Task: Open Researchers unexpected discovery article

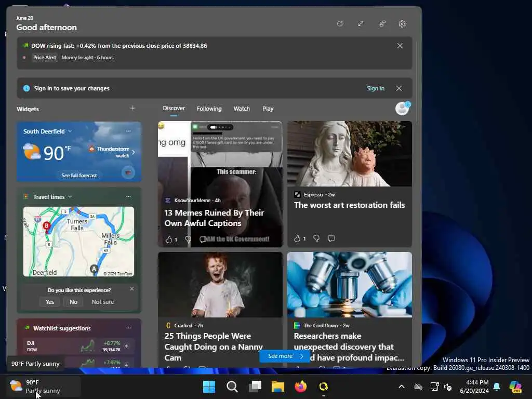Action: click(349, 347)
